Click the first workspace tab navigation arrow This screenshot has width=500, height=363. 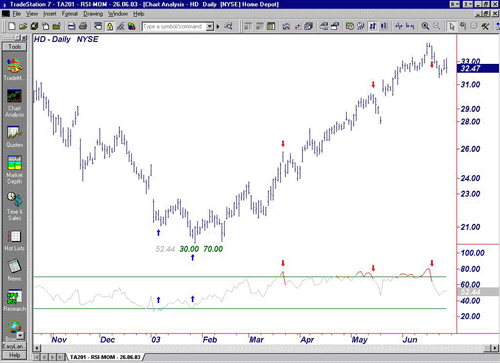pos(37,357)
